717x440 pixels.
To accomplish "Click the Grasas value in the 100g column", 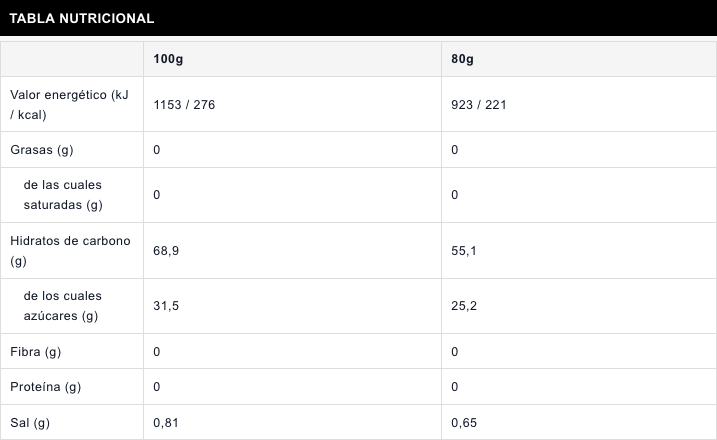I will coord(157,150).
